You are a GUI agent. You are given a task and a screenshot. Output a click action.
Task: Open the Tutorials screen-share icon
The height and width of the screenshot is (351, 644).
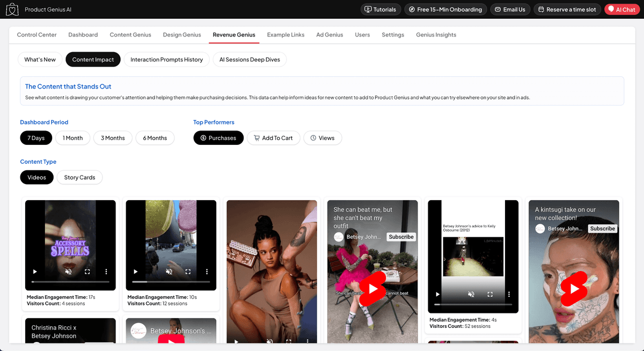(369, 9)
